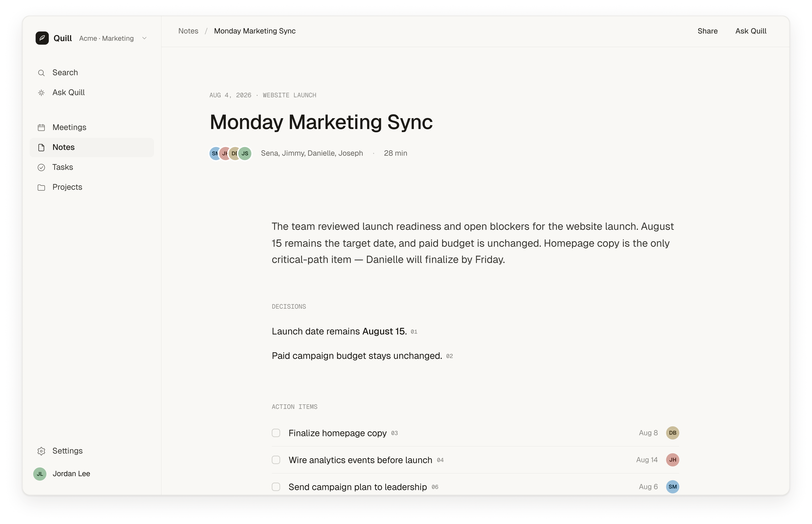Open Ask Quill from the sidebar
Image resolution: width=812 pixels, height=524 pixels.
coord(92,92)
